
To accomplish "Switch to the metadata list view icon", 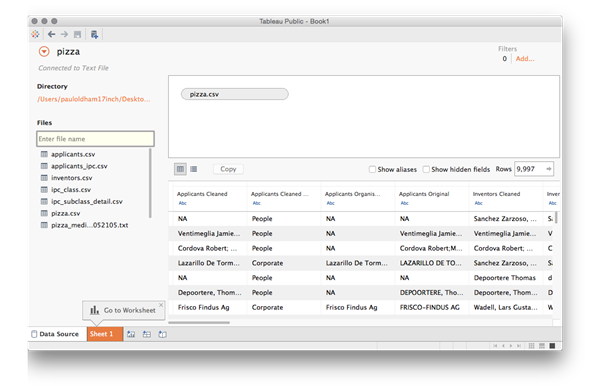I will point(193,169).
